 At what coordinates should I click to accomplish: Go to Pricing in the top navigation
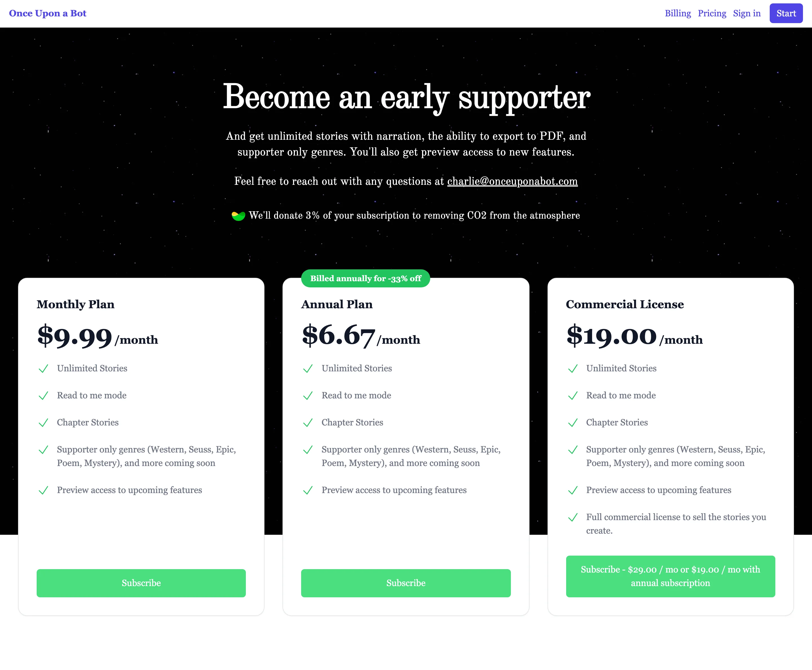click(x=712, y=14)
